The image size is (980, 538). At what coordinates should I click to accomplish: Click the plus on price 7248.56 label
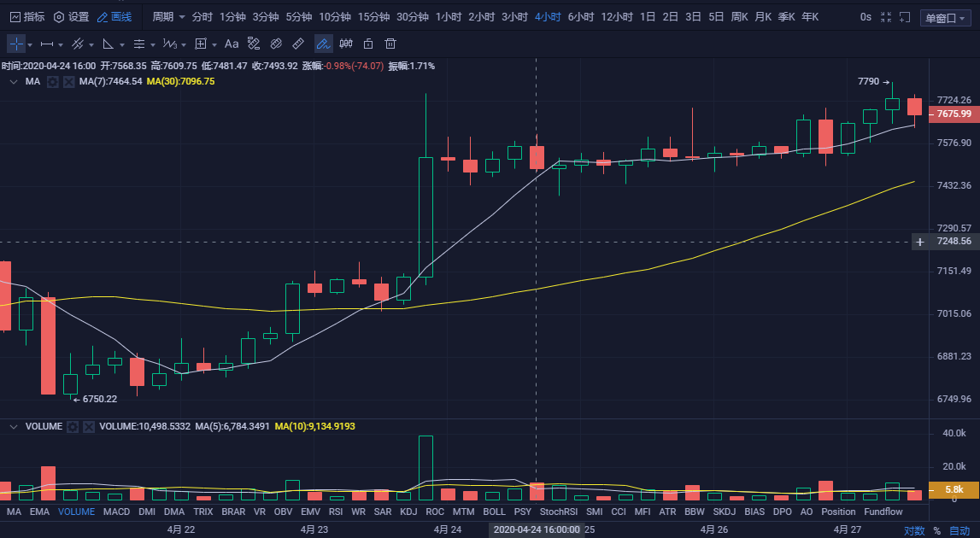click(x=920, y=242)
